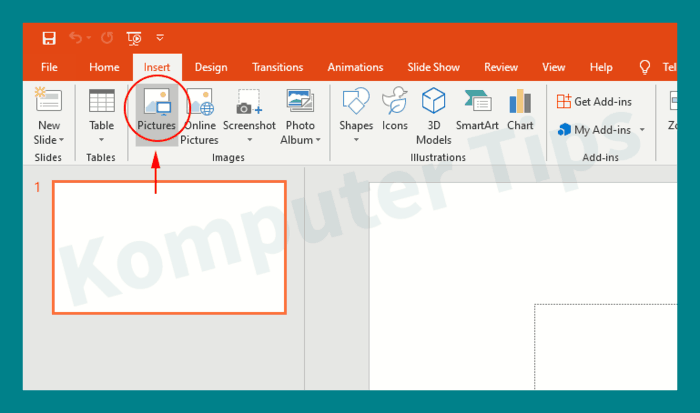Open the Design tab
The image size is (700, 413).
[x=211, y=67]
